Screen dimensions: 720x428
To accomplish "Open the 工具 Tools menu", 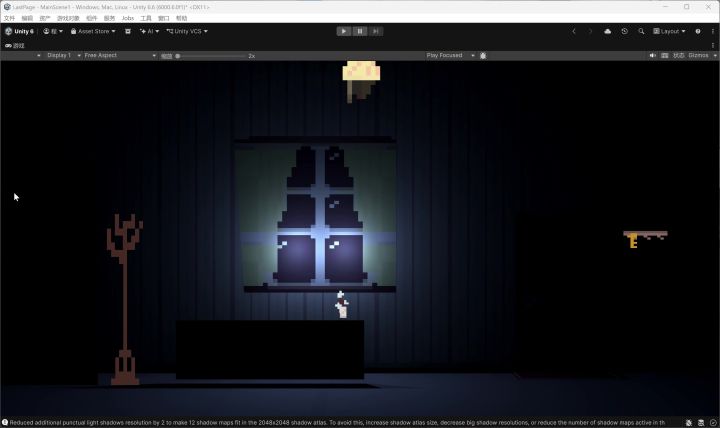I will (x=146, y=18).
